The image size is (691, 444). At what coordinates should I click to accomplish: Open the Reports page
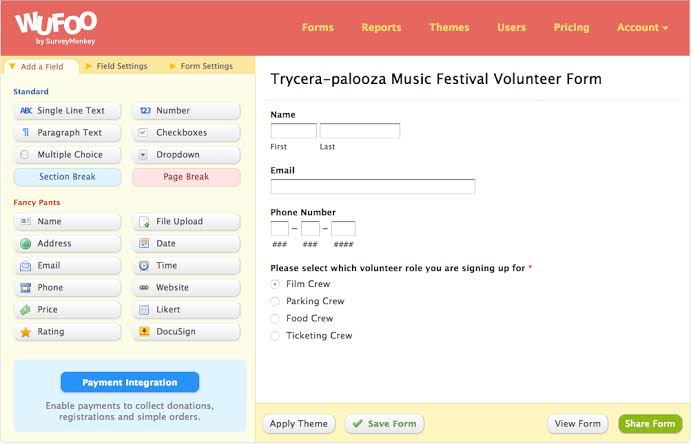click(x=381, y=28)
